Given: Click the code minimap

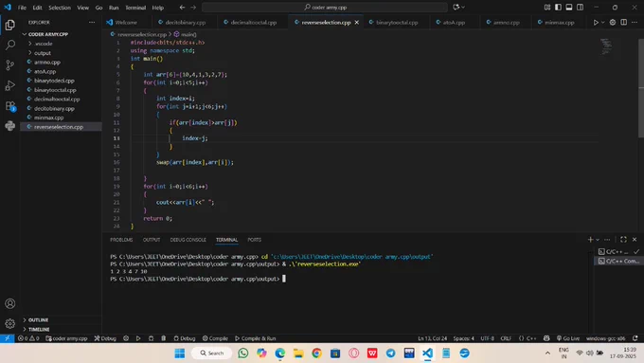Looking at the screenshot, I should (x=606, y=46).
